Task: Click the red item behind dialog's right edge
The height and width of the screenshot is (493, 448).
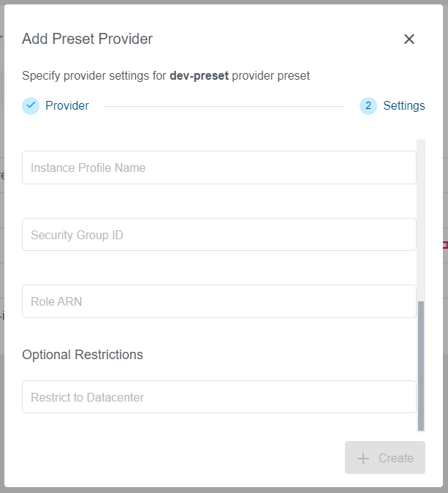Action: pos(445,245)
